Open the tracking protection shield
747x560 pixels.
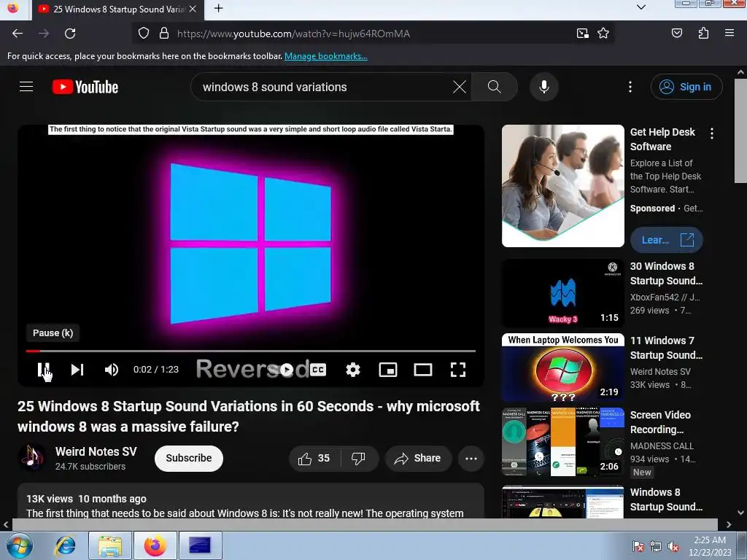tap(144, 34)
